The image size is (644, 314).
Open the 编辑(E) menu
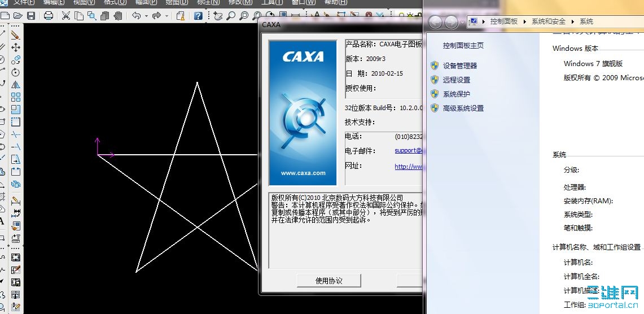pos(54,2)
